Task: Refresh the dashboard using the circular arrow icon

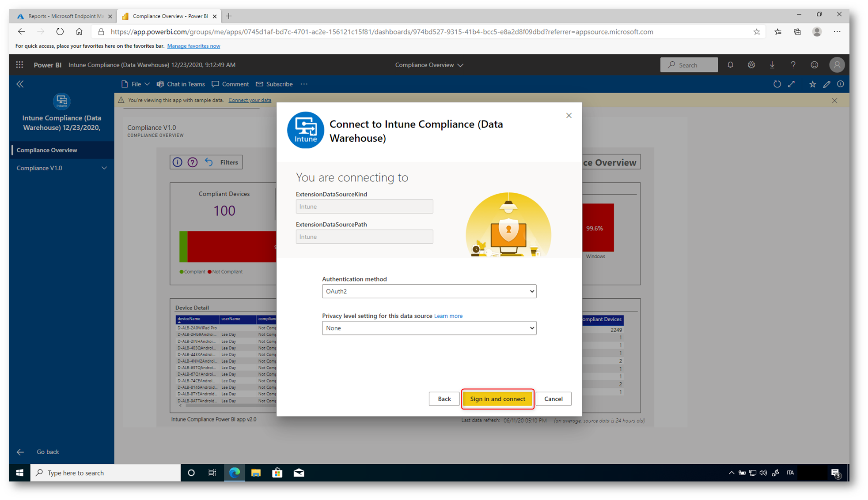Action: click(777, 84)
